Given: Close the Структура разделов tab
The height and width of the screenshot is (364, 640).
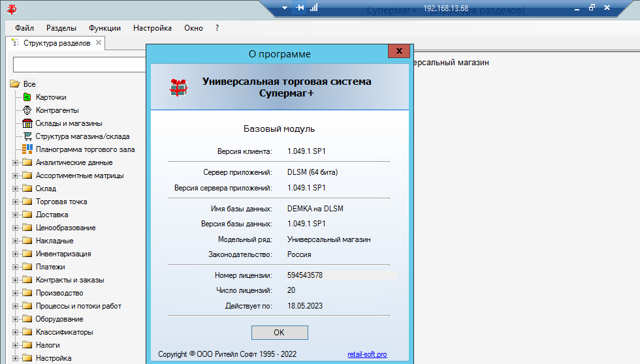Looking at the screenshot, I should pyautogui.click(x=99, y=42).
